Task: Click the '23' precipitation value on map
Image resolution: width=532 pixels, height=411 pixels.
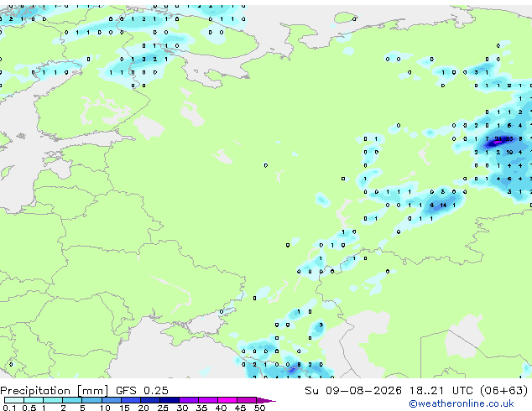Action: tap(509, 138)
